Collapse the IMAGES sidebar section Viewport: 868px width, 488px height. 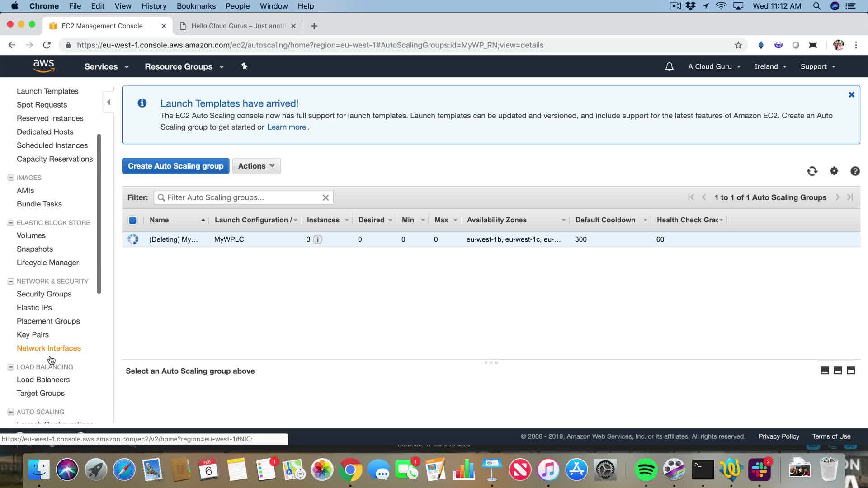(x=11, y=178)
